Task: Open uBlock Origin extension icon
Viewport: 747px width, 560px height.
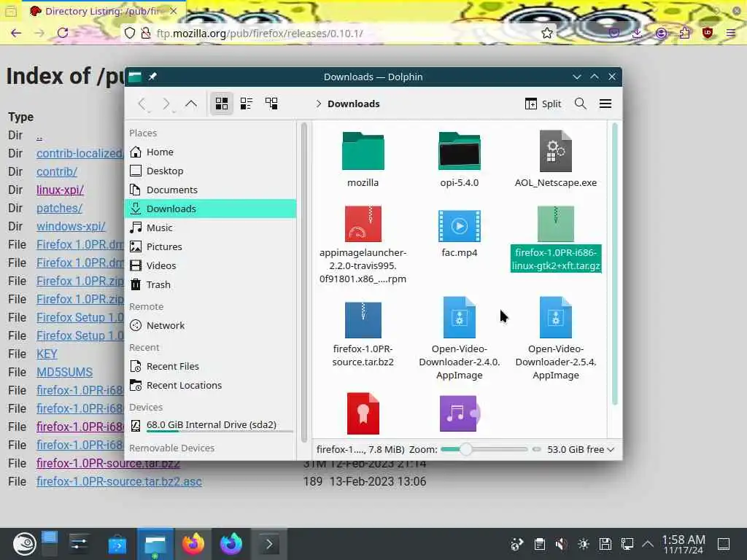Action: (708, 33)
